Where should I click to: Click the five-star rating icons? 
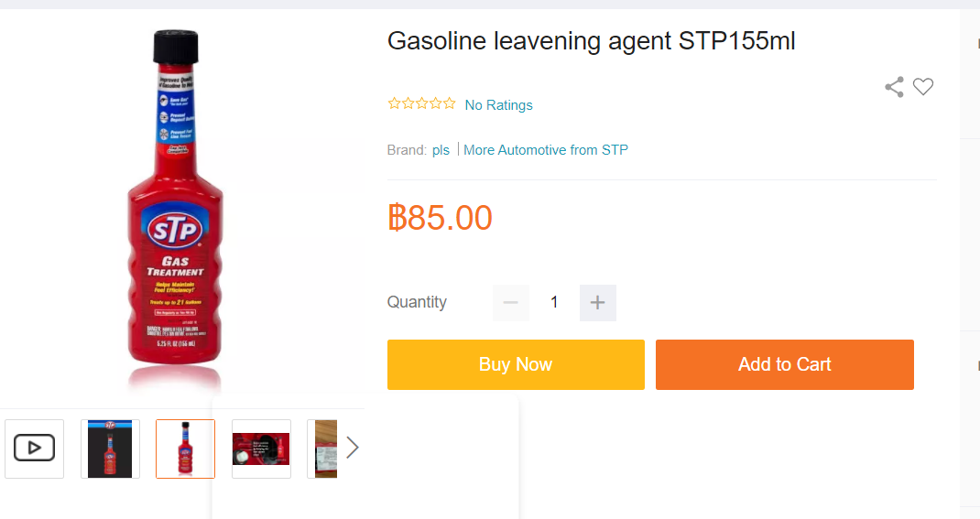click(x=421, y=103)
